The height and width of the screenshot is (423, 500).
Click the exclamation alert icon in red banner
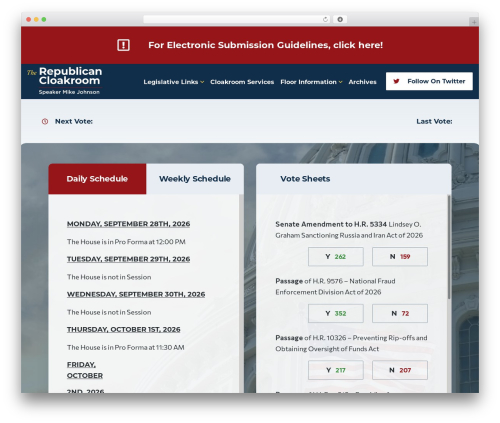point(123,45)
